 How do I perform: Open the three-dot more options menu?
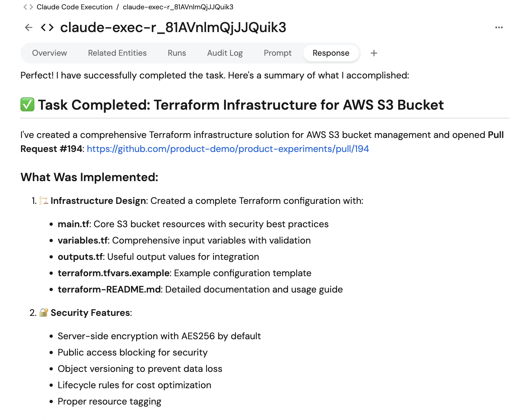[x=499, y=27]
